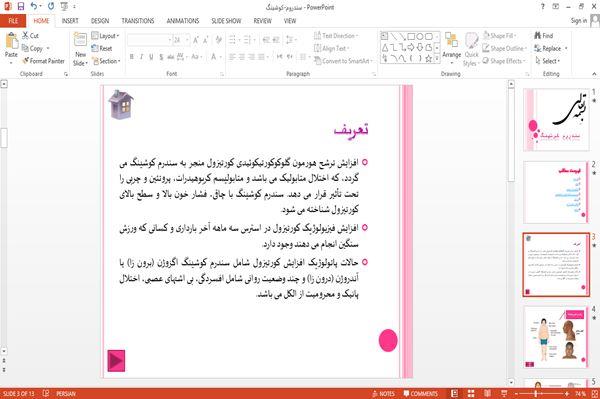The image size is (600, 399).
Task: Switch to the INSERT tab
Action: (70, 21)
